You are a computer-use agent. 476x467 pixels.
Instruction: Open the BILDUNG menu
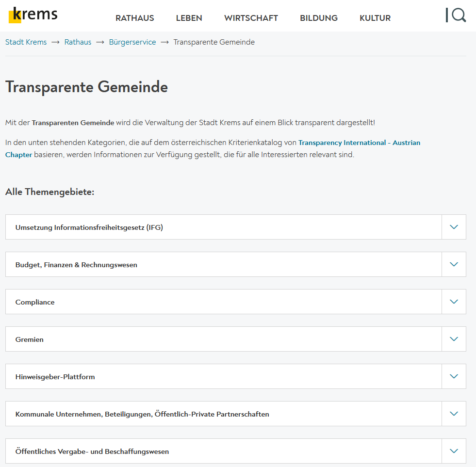(x=319, y=18)
